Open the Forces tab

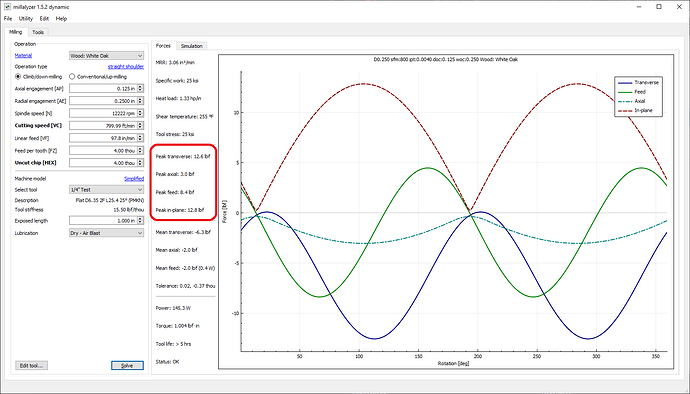click(163, 46)
